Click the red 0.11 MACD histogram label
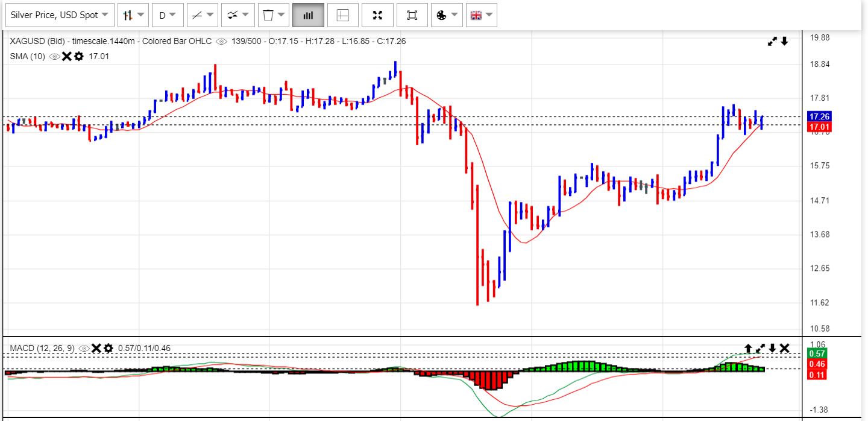Viewport: 868px width, 421px height. pos(817,375)
